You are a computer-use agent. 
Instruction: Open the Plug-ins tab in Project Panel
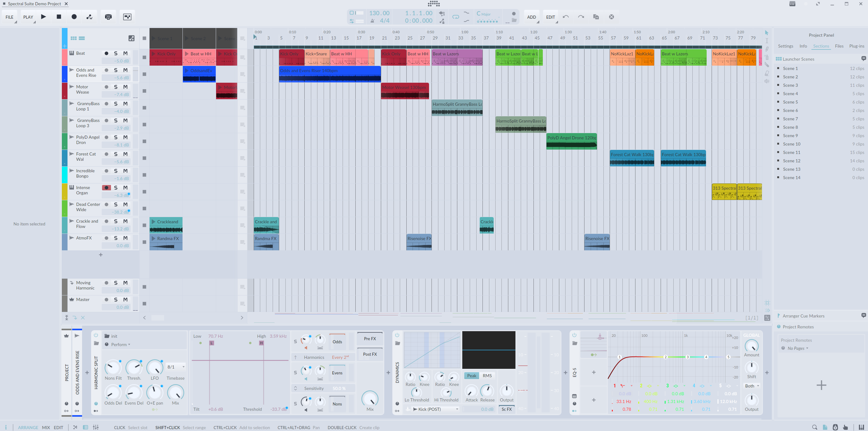coord(856,46)
